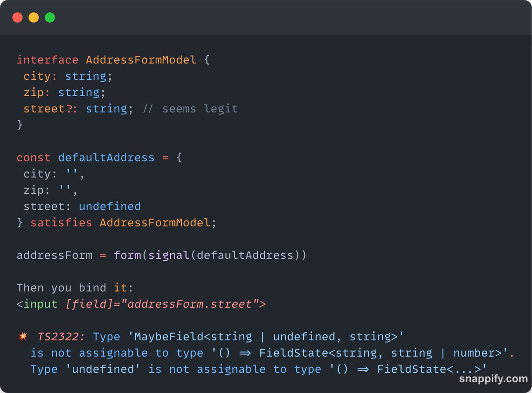This screenshot has height=393, width=532.
Task: Click the green maximize window dot
Action: (x=50, y=18)
